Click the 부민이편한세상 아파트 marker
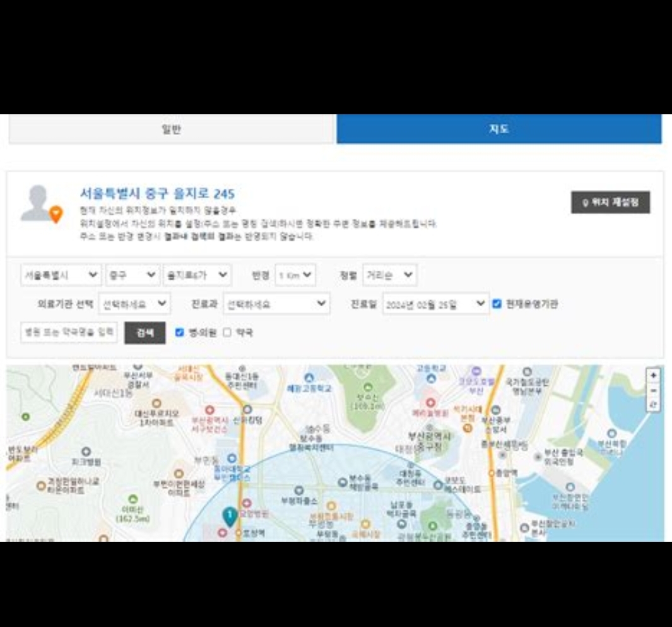This screenshot has height=627, width=672. (179, 474)
